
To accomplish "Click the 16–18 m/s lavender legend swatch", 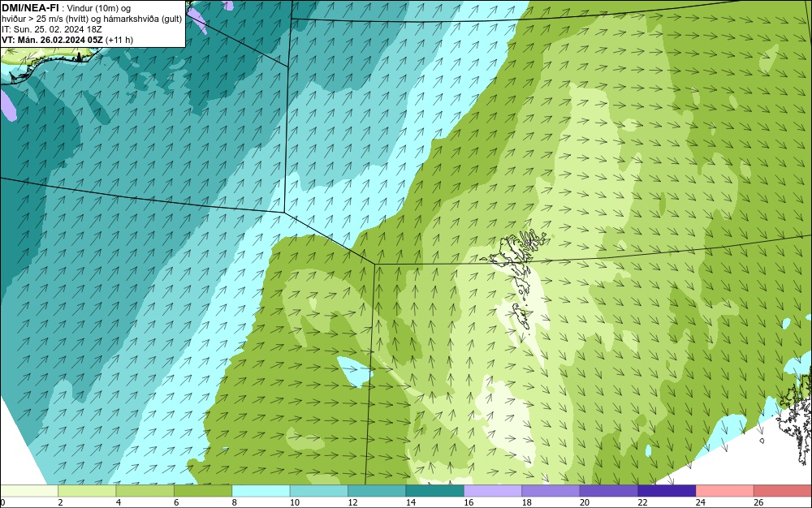I will (493, 491).
